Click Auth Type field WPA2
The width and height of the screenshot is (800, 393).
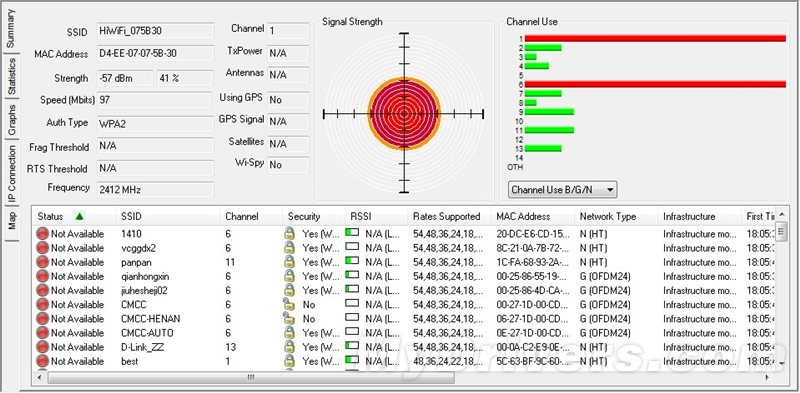pyautogui.click(x=155, y=124)
